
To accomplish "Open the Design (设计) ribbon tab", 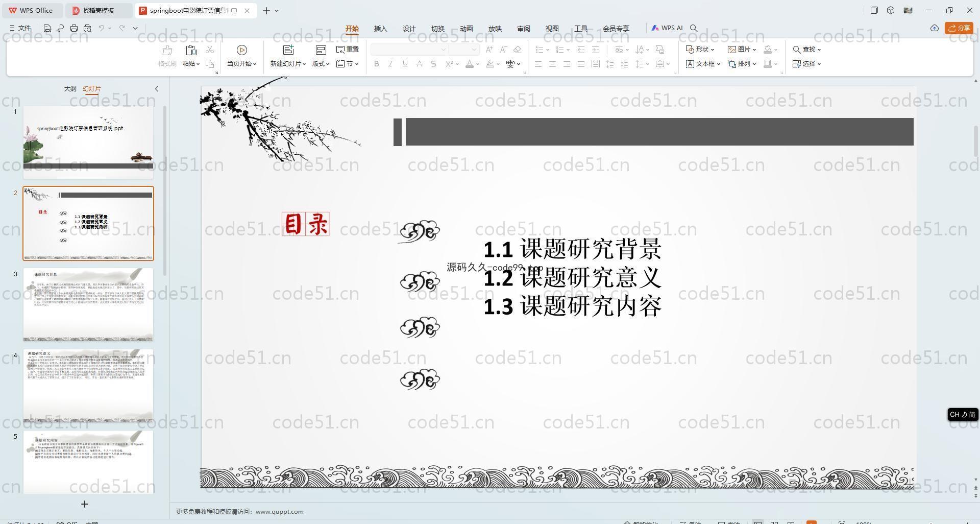I will [409, 29].
